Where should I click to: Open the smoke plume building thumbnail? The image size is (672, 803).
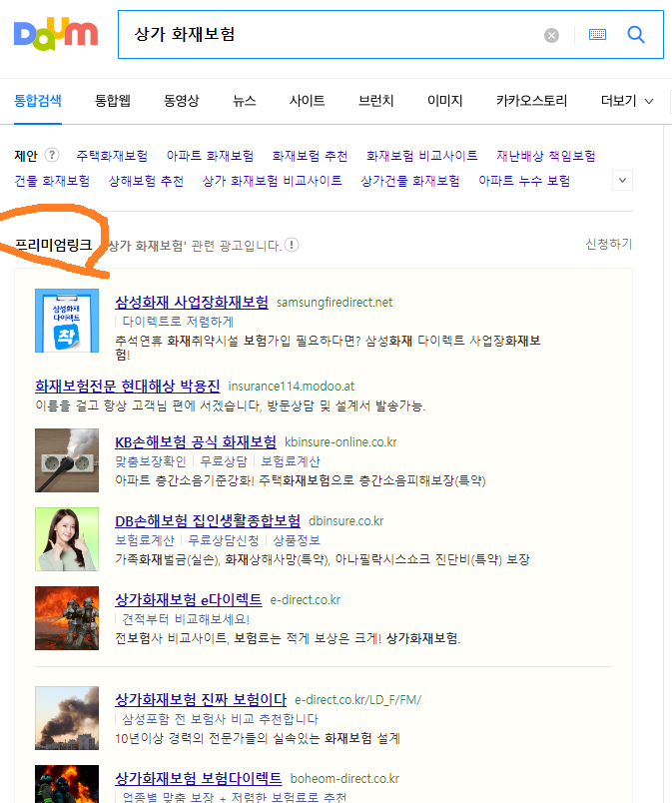(67, 718)
